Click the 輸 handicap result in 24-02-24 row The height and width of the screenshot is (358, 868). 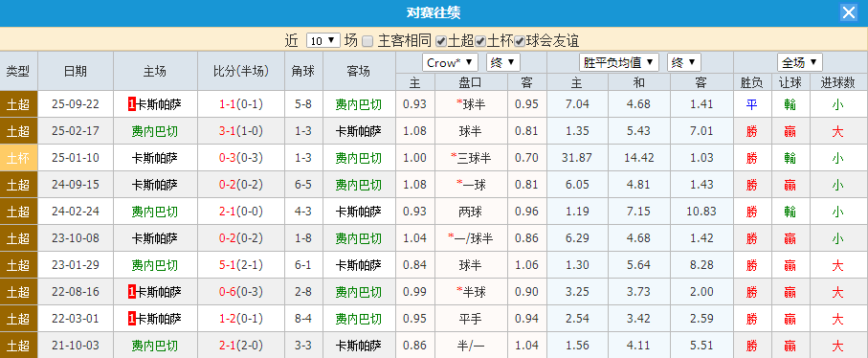tap(790, 212)
